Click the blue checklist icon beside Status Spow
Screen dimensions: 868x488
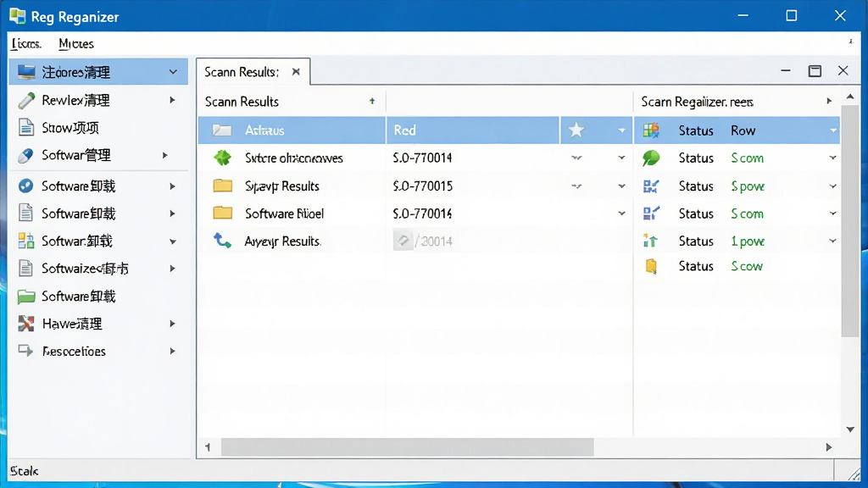[x=651, y=186]
